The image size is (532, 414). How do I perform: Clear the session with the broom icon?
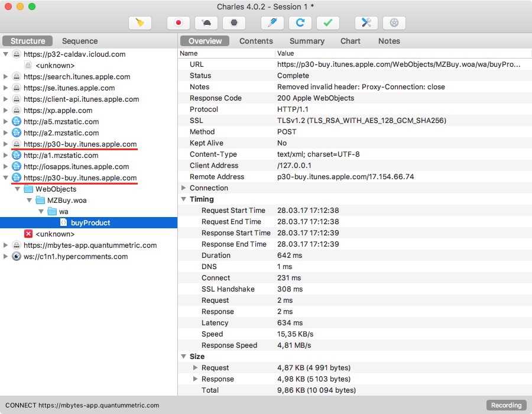coord(140,23)
